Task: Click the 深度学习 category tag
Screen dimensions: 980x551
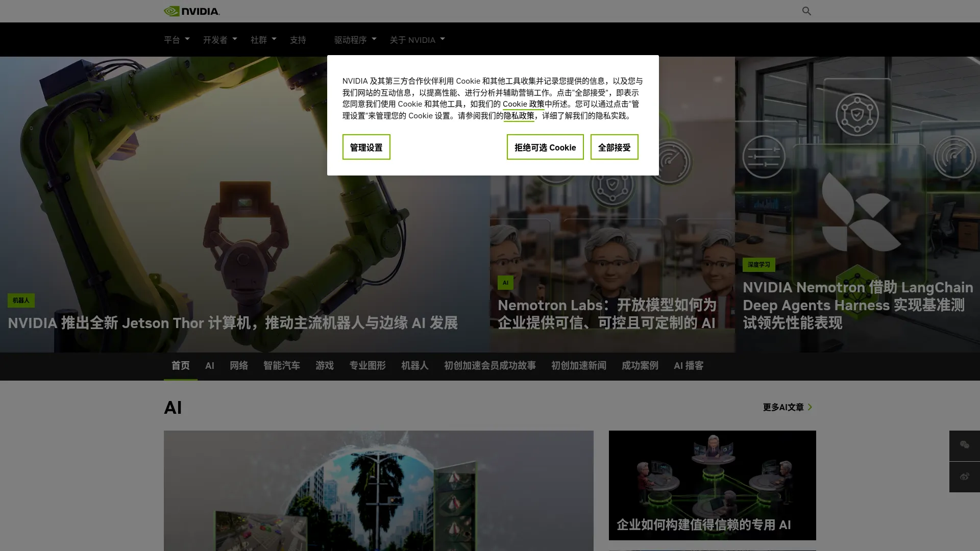Action: click(x=758, y=264)
